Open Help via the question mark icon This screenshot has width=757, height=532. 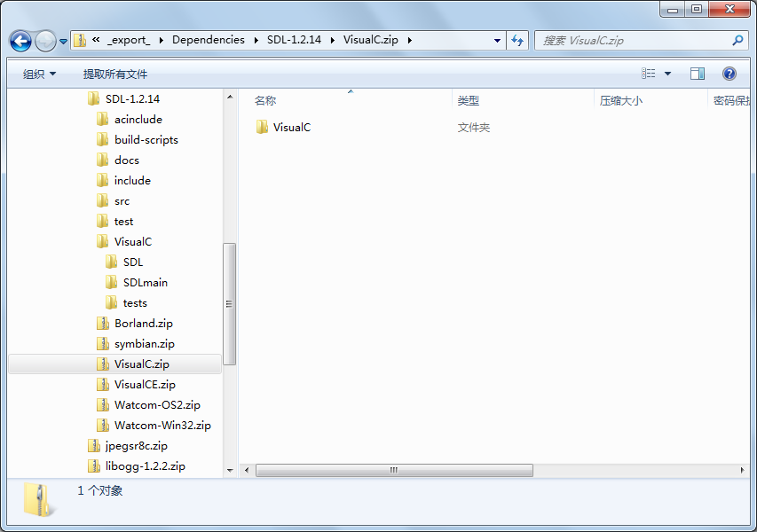[729, 73]
